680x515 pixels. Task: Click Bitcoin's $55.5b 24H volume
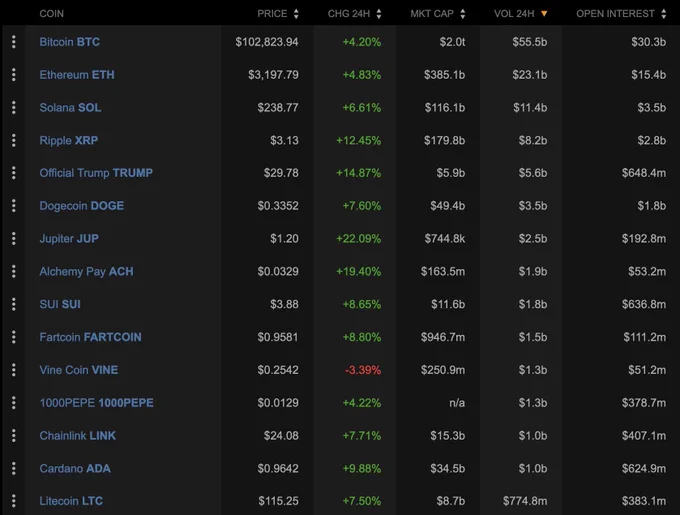530,42
